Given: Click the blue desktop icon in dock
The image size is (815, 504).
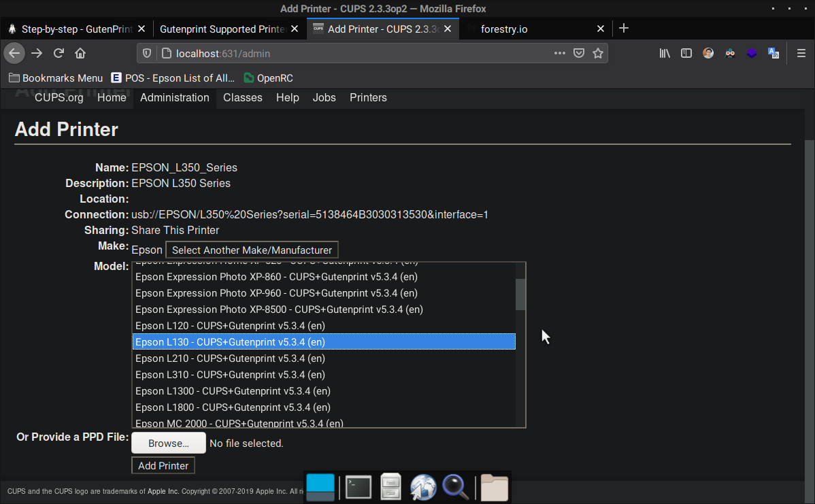Looking at the screenshot, I should (320, 488).
